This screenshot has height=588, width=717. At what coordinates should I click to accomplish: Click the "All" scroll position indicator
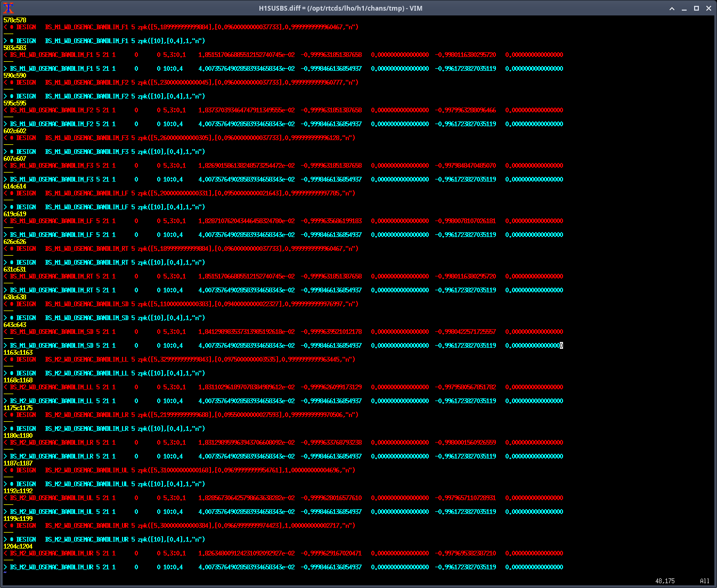704,581
